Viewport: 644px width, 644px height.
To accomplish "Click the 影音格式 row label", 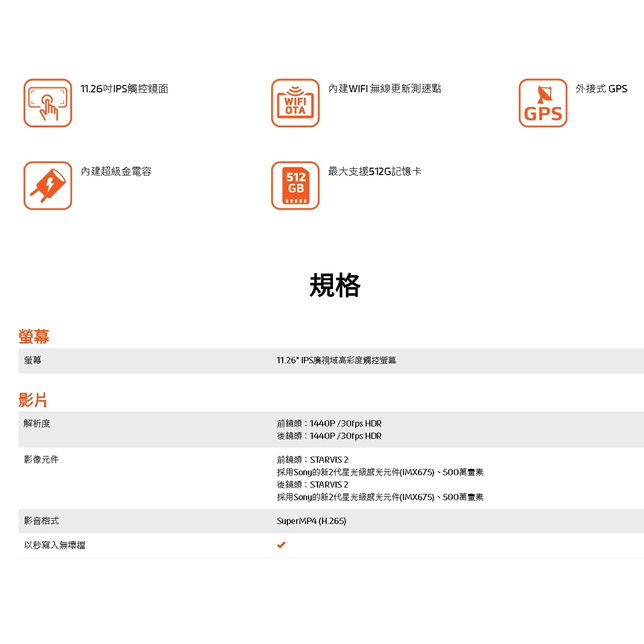I will [41, 520].
